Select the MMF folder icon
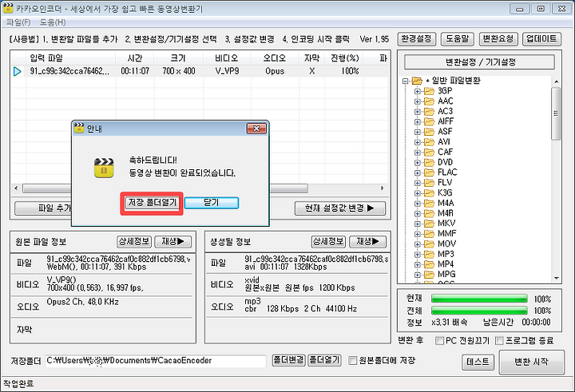575x392 pixels. (x=429, y=234)
